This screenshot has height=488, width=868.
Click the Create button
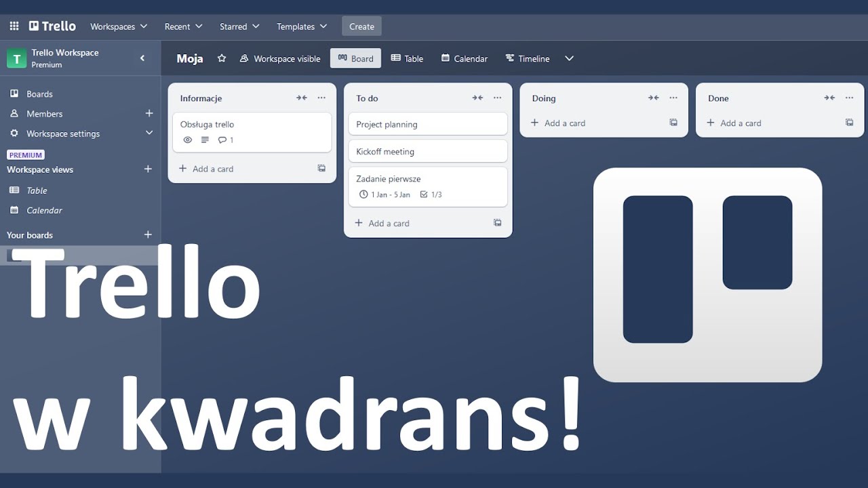(361, 26)
